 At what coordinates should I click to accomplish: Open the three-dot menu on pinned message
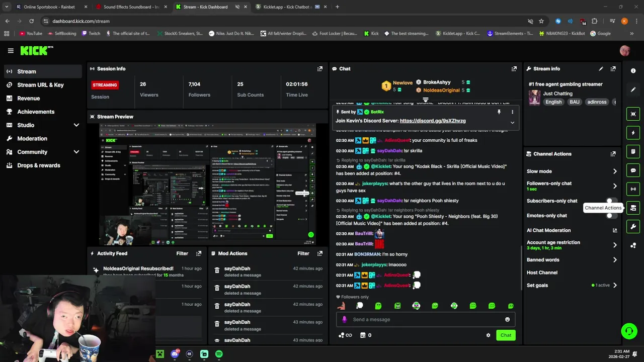[x=512, y=112]
